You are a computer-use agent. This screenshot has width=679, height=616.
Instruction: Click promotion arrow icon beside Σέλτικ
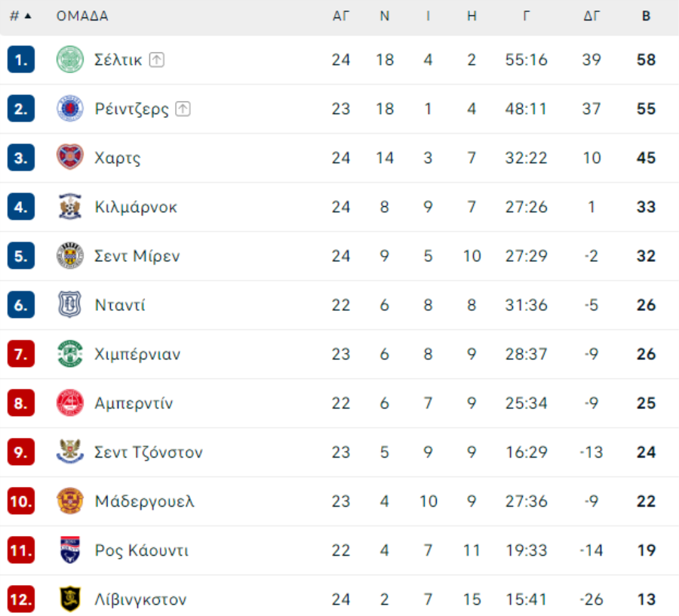156,60
